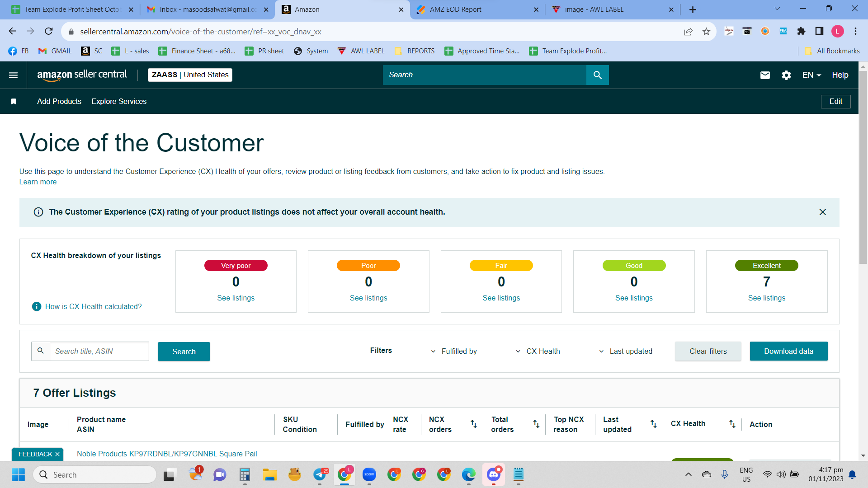Open the Telegram taskbar icon
Screen dimensions: 868x488
tap(320, 474)
